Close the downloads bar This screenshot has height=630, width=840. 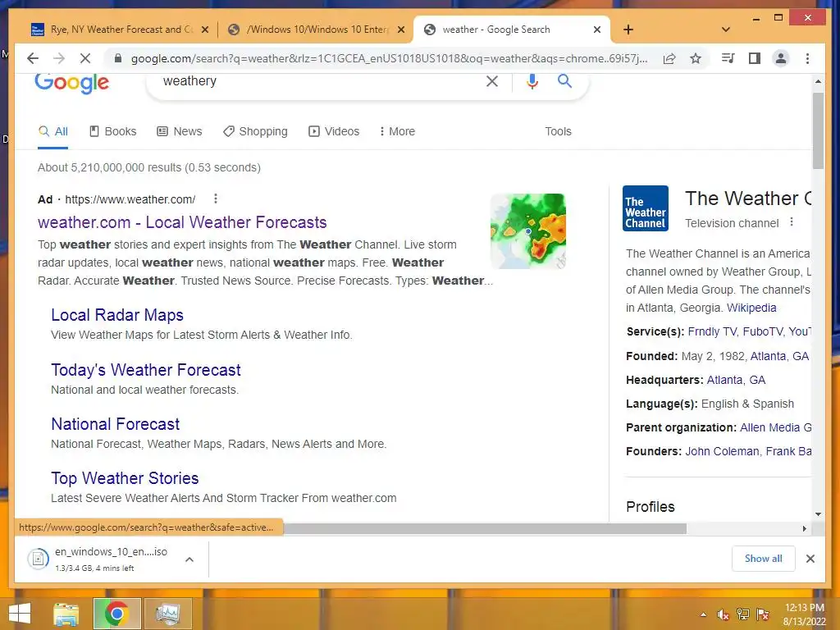coord(810,559)
